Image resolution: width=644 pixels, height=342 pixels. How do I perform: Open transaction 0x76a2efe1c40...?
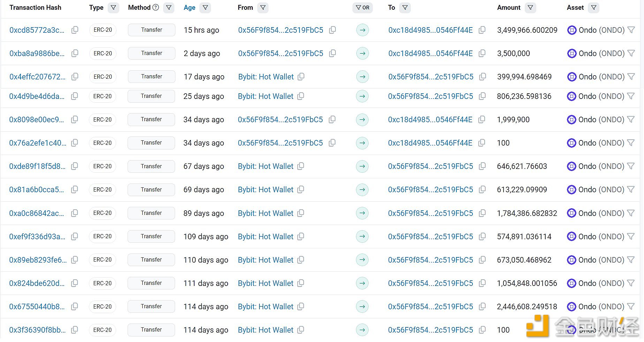(x=38, y=143)
